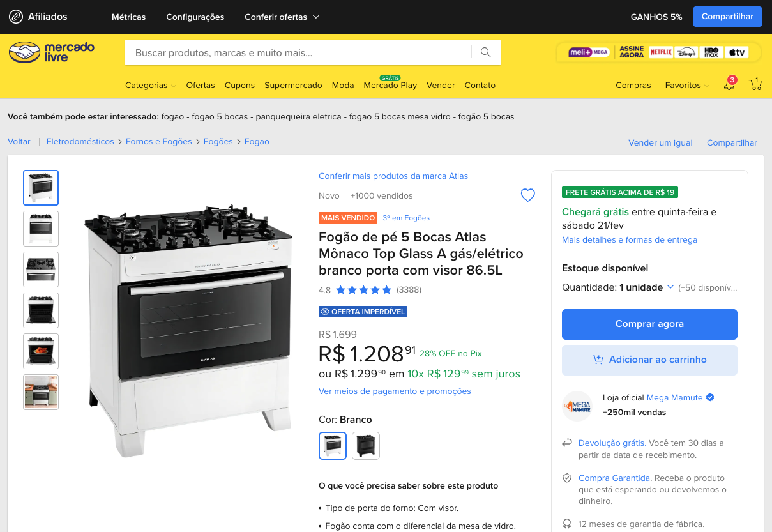This screenshot has height=532, width=772.
Task: Click the Mega Mamute store logo
Action: coord(577,406)
